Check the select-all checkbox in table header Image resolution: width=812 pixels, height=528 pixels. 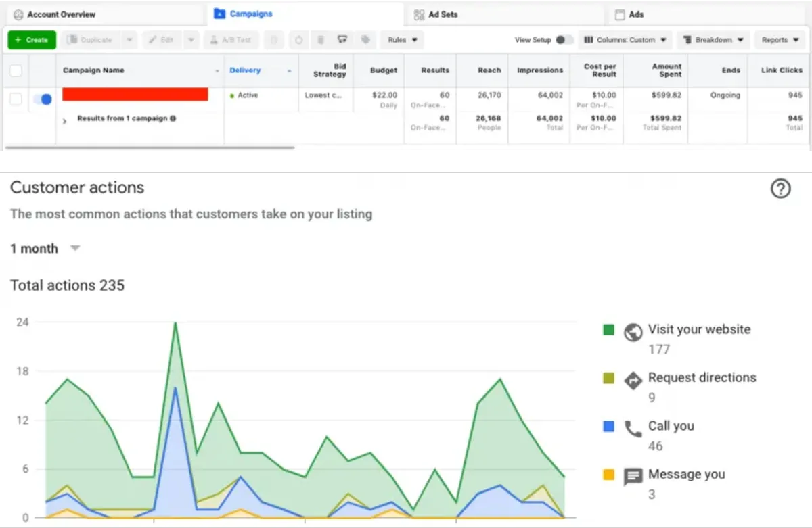(x=16, y=70)
